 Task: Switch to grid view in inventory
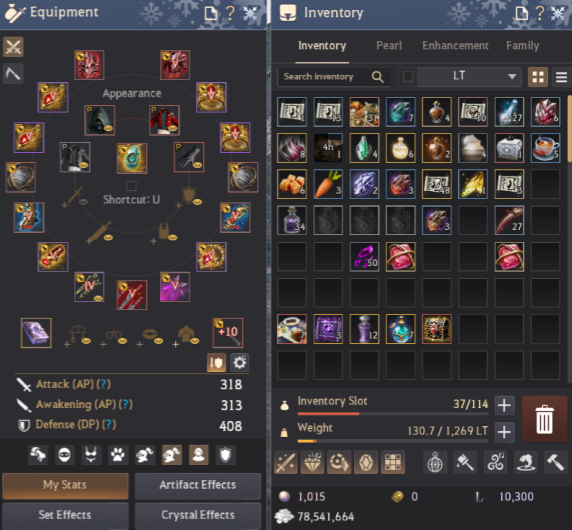pos(538,77)
